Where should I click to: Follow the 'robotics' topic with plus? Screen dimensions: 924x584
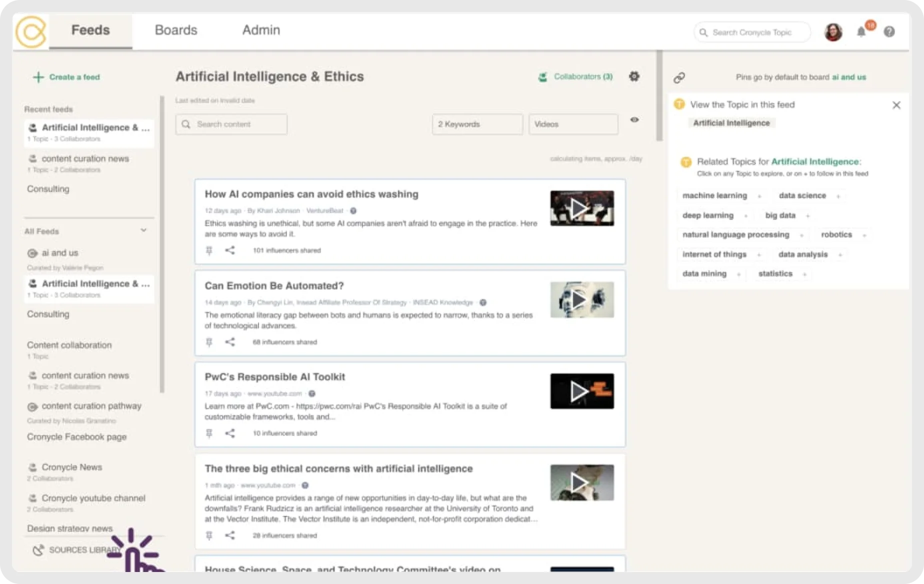pos(864,235)
